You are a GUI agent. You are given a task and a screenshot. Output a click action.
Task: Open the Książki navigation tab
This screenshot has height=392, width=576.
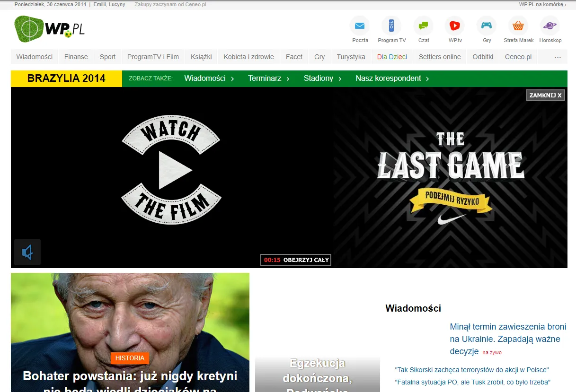point(201,57)
